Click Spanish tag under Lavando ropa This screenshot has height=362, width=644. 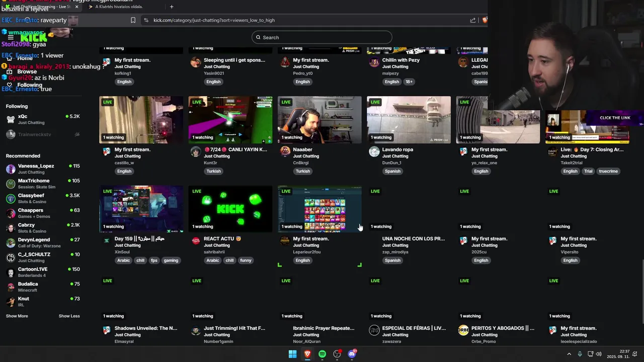392,171
